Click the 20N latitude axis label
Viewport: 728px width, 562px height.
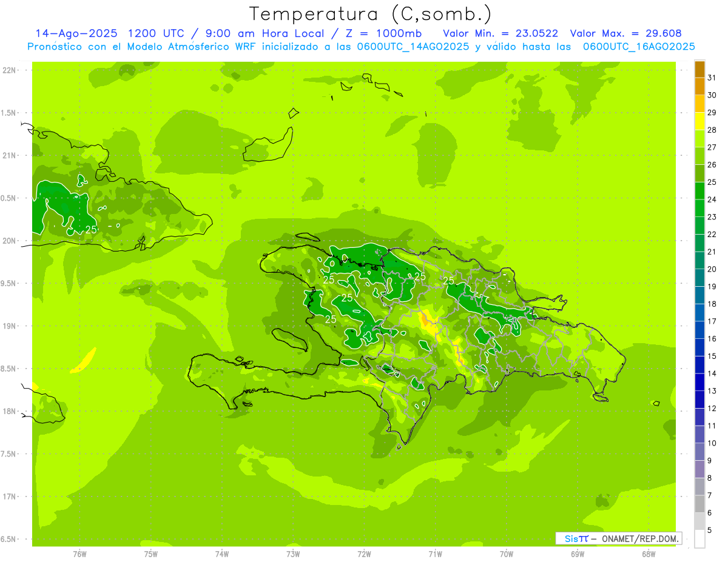(x=10, y=241)
